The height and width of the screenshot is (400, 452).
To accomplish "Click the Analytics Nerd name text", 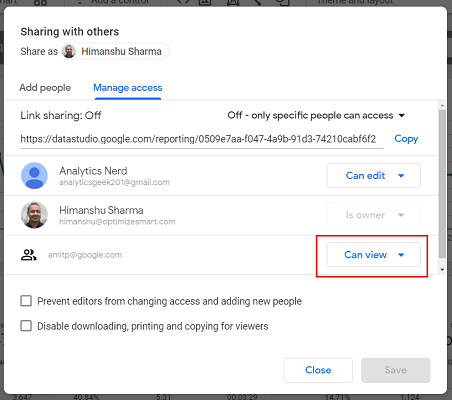I will [93, 171].
